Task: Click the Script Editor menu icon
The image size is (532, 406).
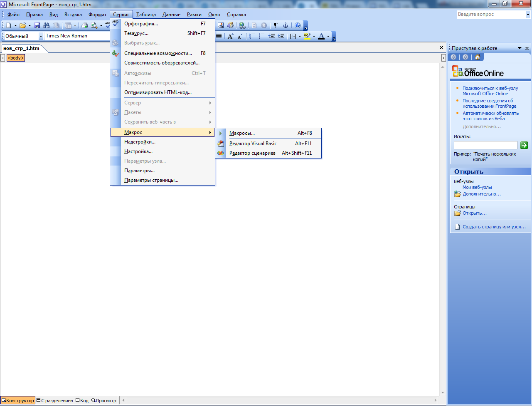Action: click(221, 153)
